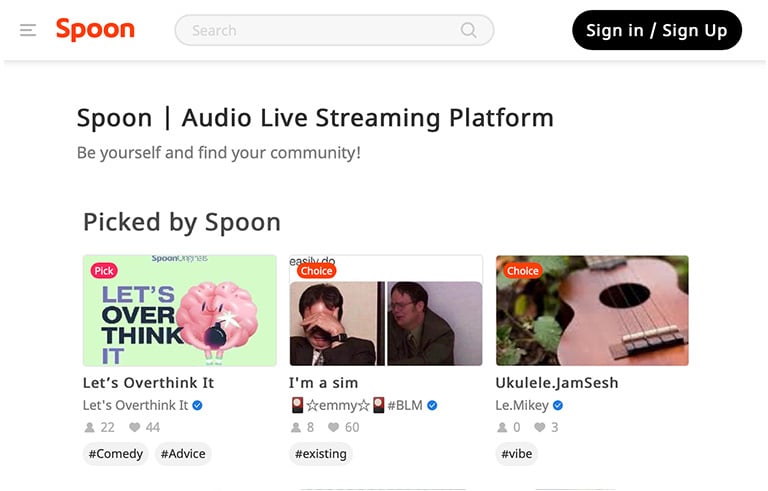
Task: Click listener icon showing 0
Action: 502,427
